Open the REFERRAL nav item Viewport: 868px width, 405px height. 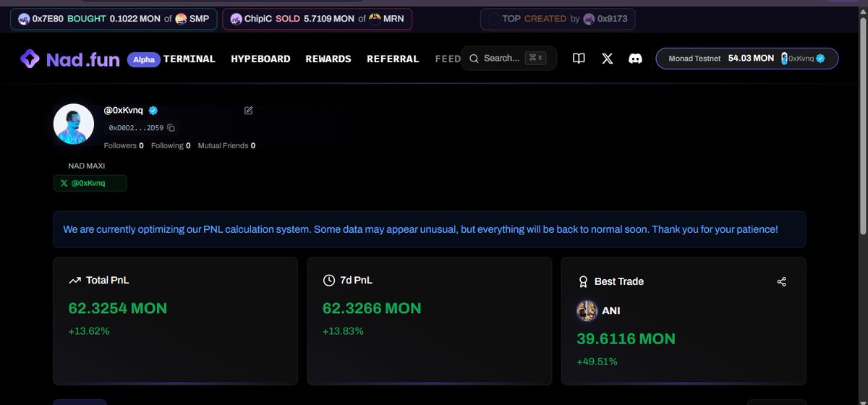tap(393, 59)
